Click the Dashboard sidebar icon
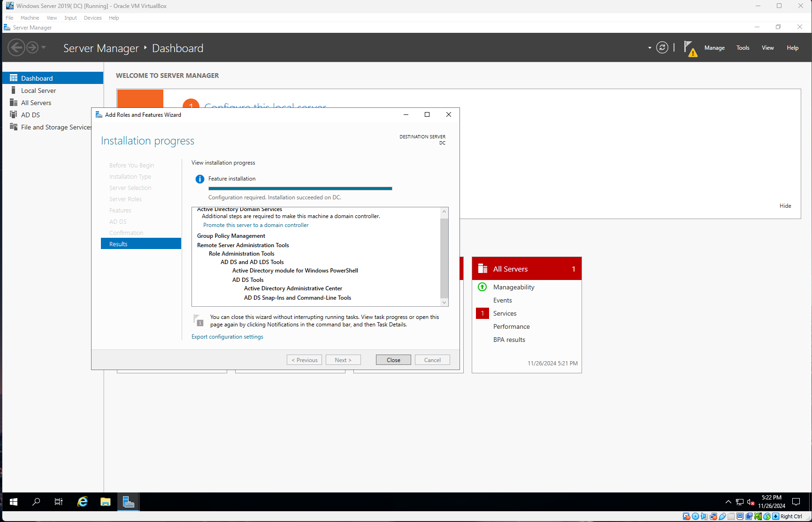The width and height of the screenshot is (812, 522). pos(14,78)
